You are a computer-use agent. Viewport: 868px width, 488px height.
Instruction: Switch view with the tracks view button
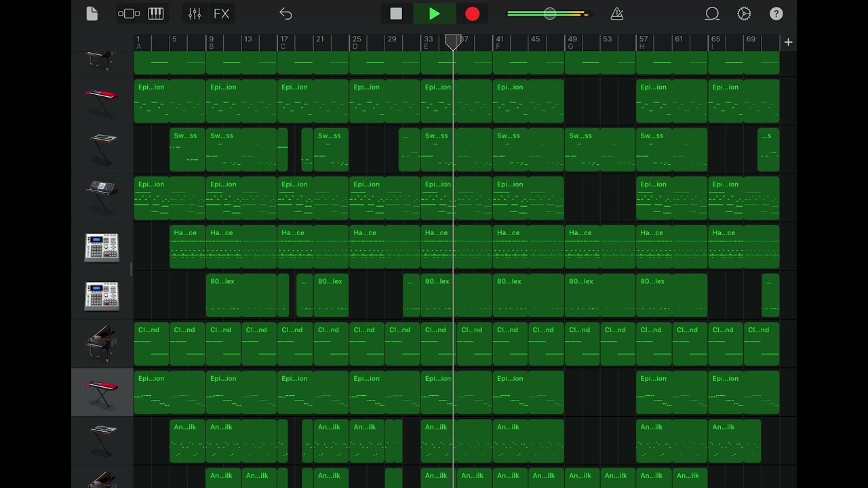[129, 14]
